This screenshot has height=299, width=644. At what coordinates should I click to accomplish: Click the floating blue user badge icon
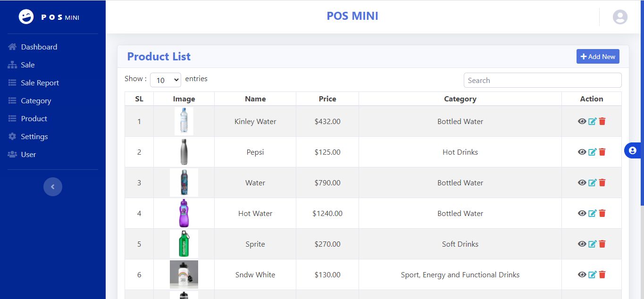pos(633,150)
